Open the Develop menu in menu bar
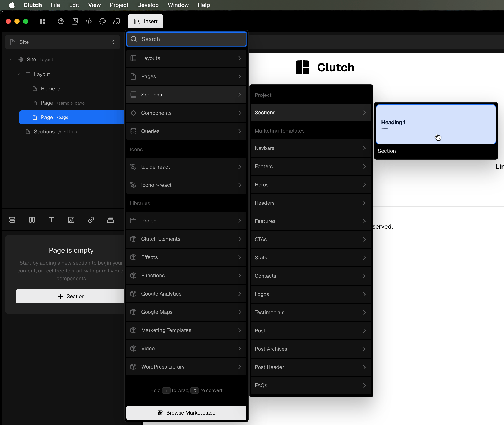Image resolution: width=504 pixels, height=425 pixels. click(x=148, y=5)
